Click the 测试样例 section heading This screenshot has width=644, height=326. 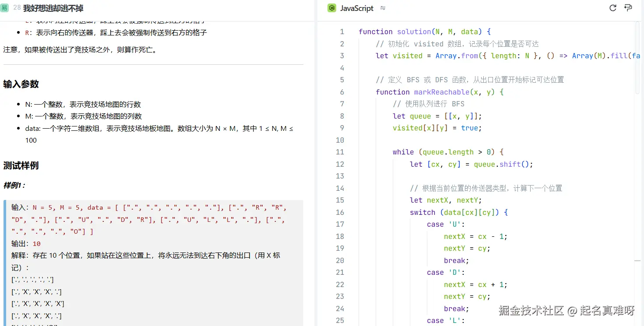pos(21,166)
